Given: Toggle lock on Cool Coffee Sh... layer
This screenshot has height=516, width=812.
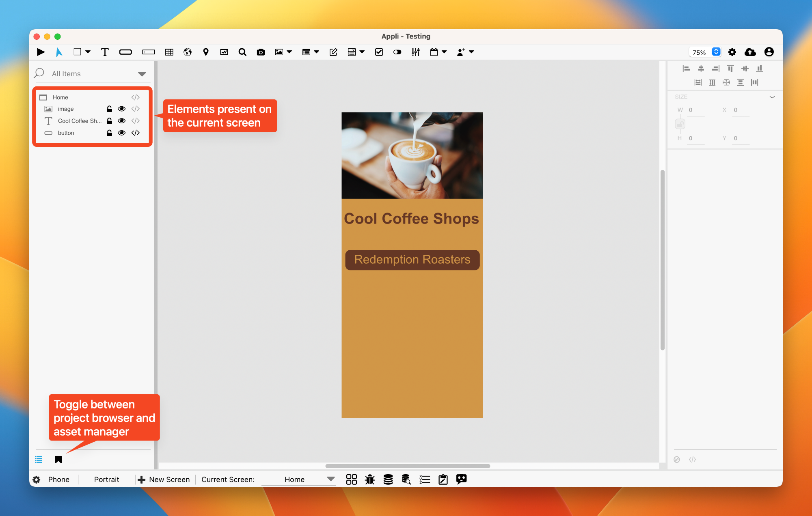Looking at the screenshot, I should (x=109, y=121).
